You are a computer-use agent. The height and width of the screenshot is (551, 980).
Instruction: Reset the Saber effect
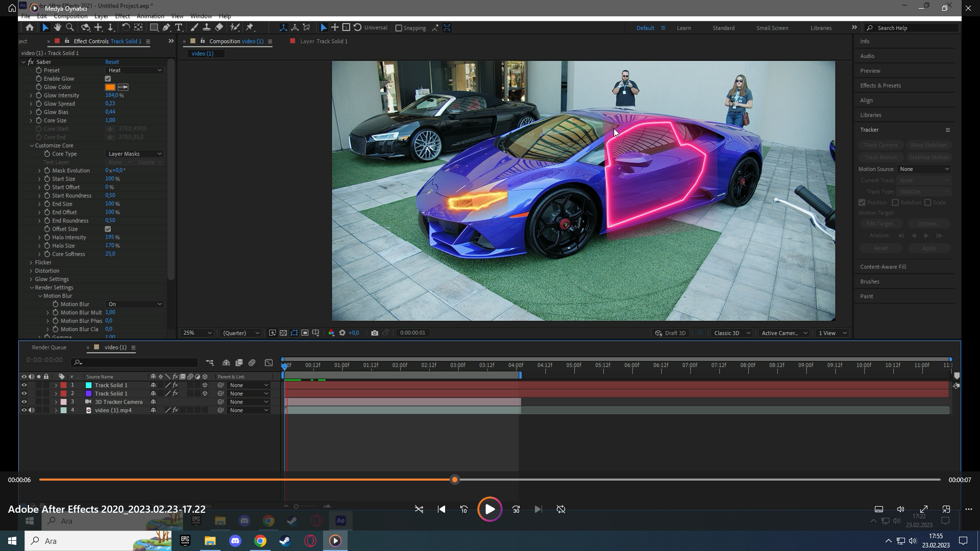tap(112, 62)
